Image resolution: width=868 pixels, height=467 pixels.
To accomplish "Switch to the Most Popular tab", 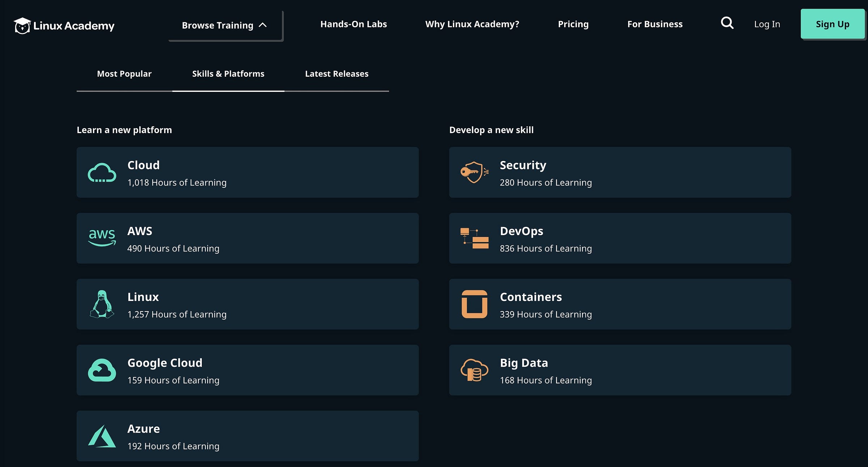I will point(124,74).
